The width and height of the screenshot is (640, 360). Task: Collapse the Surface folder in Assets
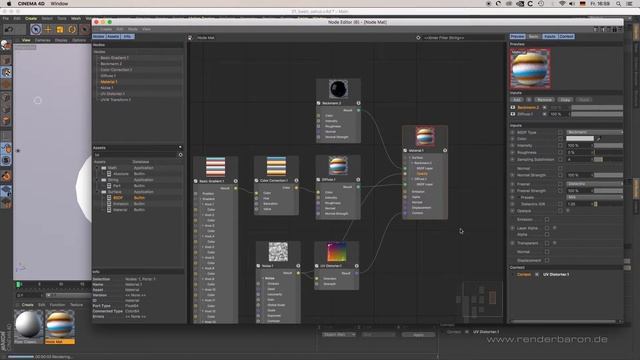tap(98, 191)
